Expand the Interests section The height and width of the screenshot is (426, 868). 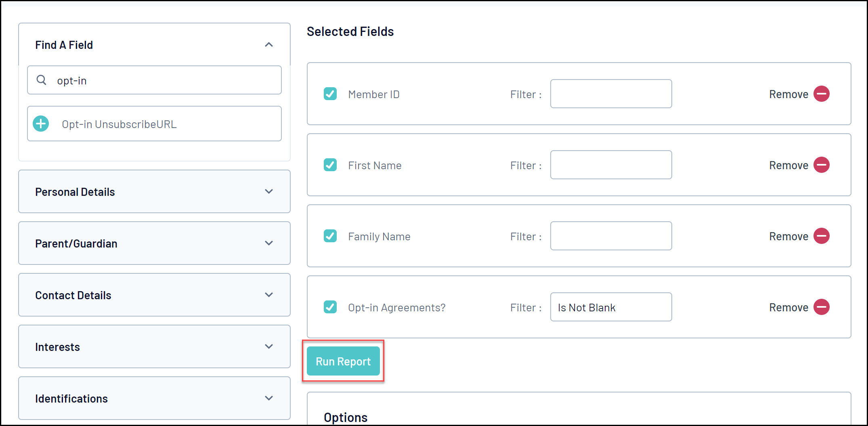pyautogui.click(x=269, y=346)
